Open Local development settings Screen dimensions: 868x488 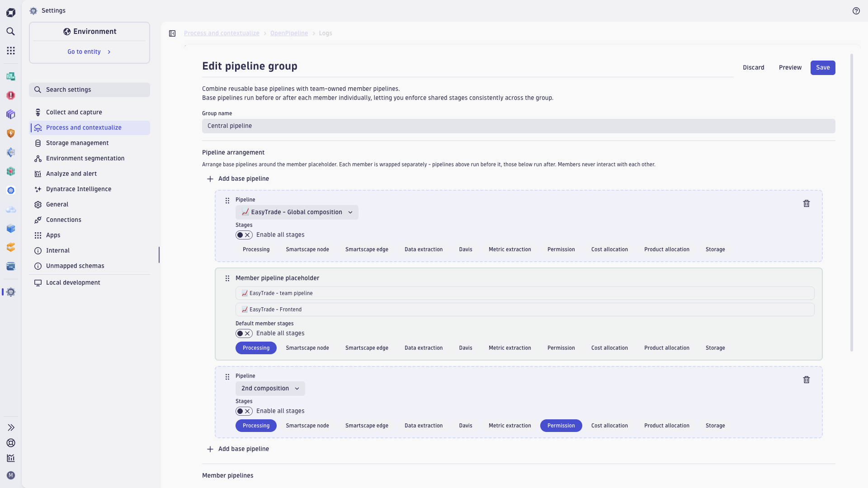pyautogui.click(x=90, y=283)
